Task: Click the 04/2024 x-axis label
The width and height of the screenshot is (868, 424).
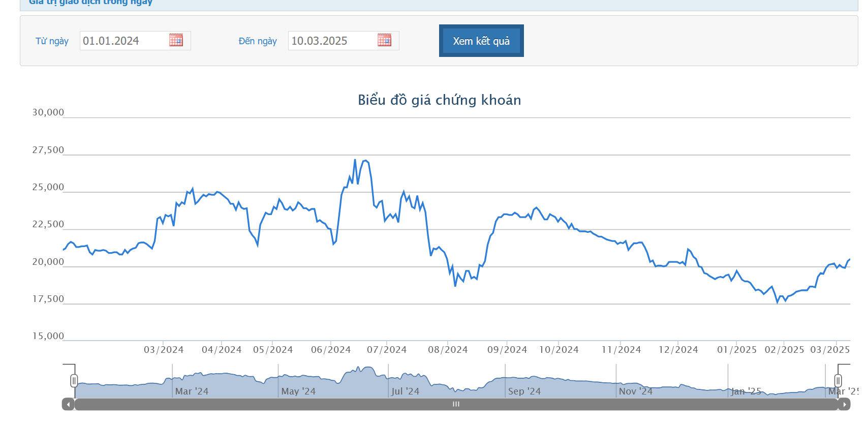Action: click(x=222, y=350)
